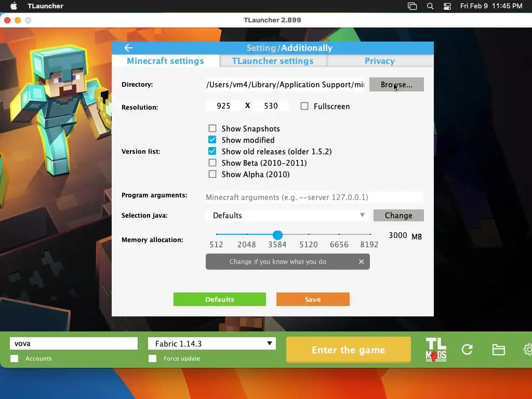
Task: Click the green Defaults button
Action: click(220, 299)
